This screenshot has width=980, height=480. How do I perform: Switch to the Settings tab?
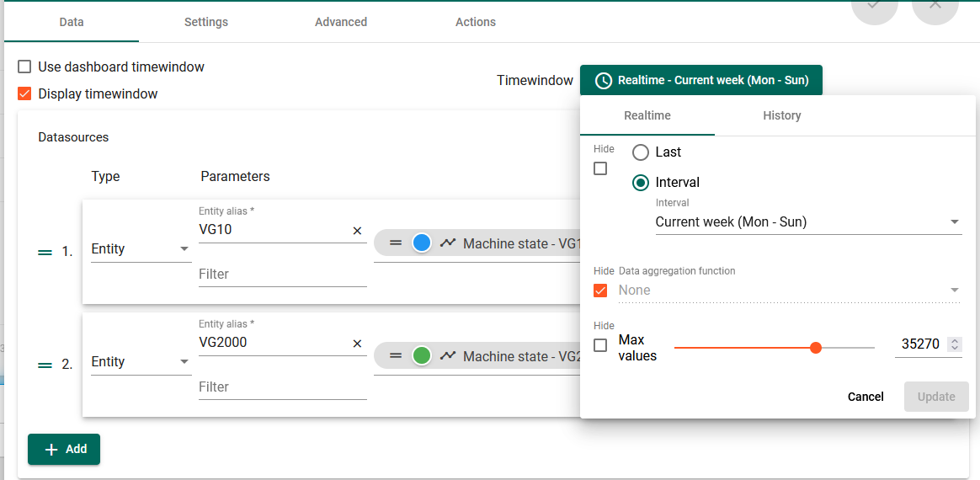(x=206, y=22)
